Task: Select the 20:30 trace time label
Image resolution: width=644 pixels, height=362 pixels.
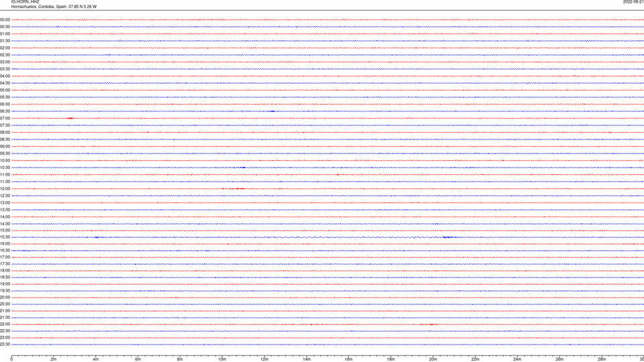Action: [5, 304]
